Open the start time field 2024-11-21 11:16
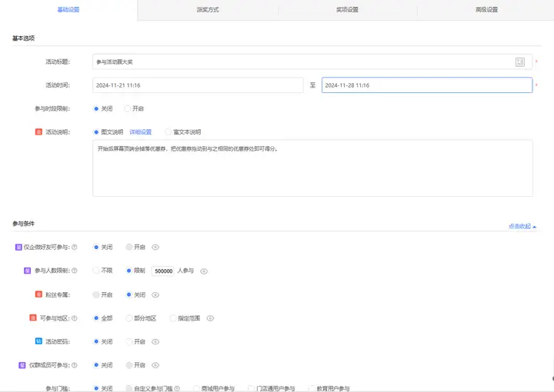The height and width of the screenshot is (392, 554). point(198,85)
